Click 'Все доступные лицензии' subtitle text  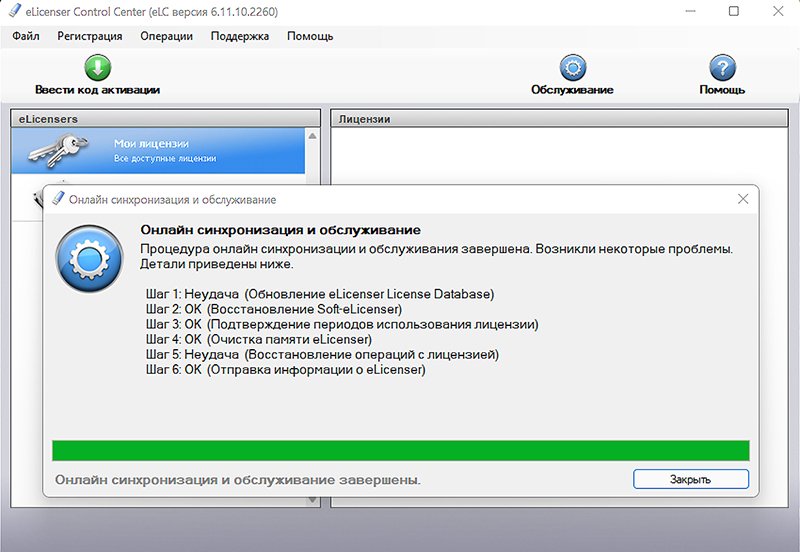point(165,159)
